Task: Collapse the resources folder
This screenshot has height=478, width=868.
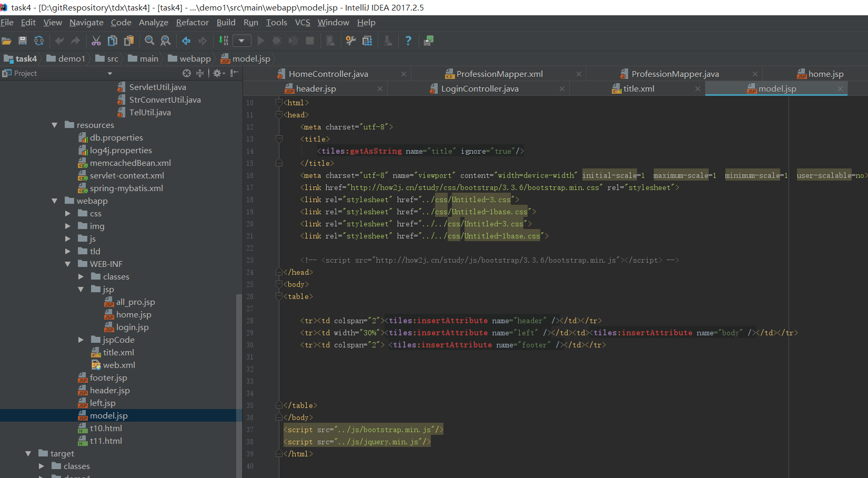Action: (x=54, y=125)
